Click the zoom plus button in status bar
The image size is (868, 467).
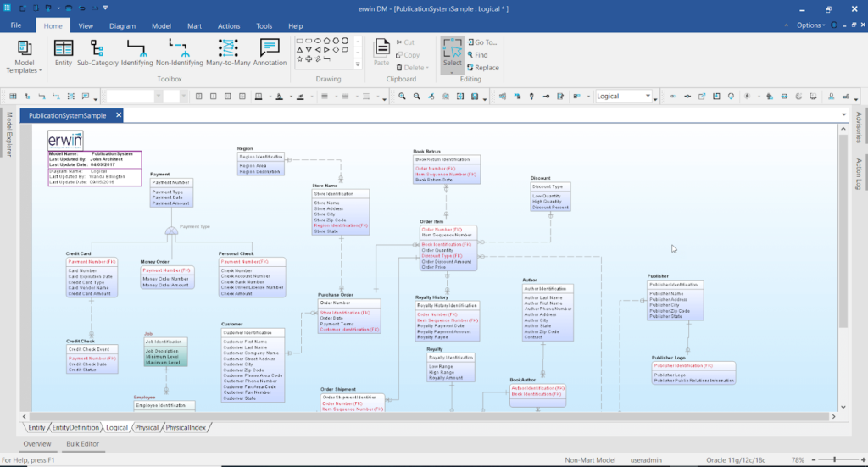point(863,460)
